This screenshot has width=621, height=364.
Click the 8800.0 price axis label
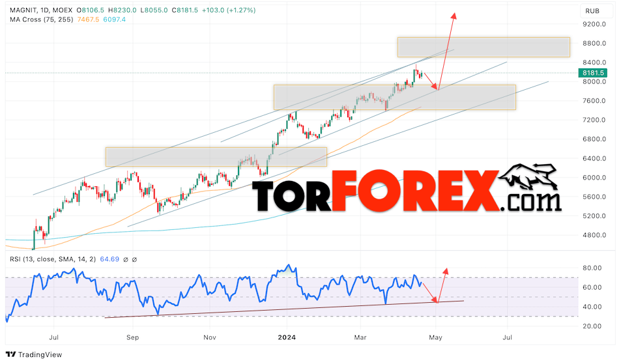(x=594, y=43)
